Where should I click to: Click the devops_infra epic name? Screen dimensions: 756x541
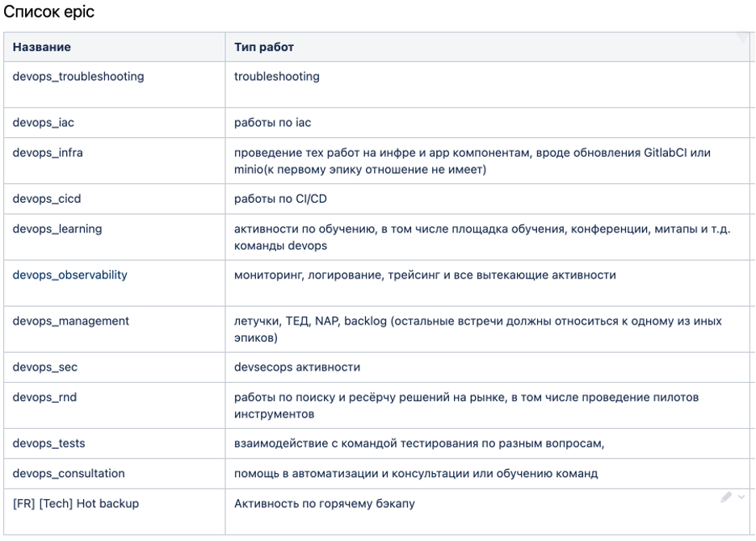click(x=48, y=153)
